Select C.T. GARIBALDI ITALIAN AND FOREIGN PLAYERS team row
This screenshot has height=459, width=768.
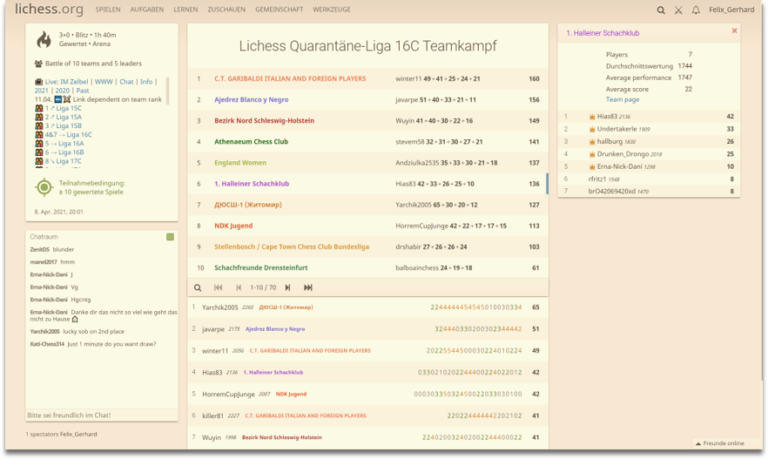368,79
